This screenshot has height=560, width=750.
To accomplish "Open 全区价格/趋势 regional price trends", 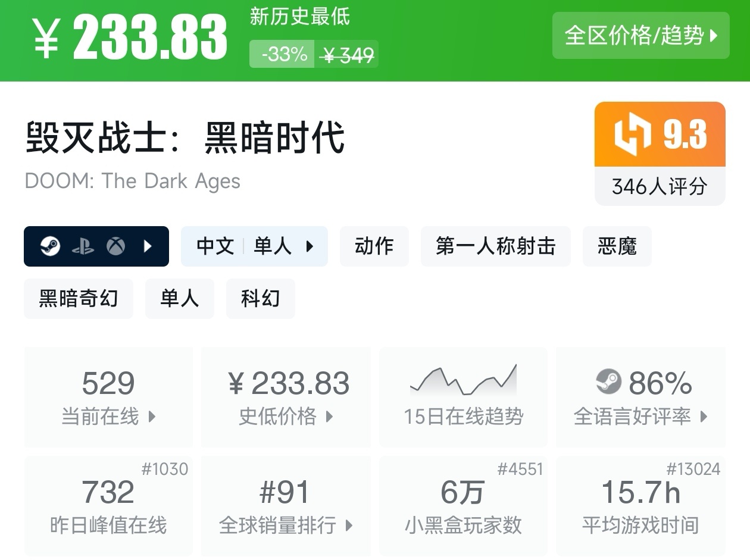I will coord(640,36).
